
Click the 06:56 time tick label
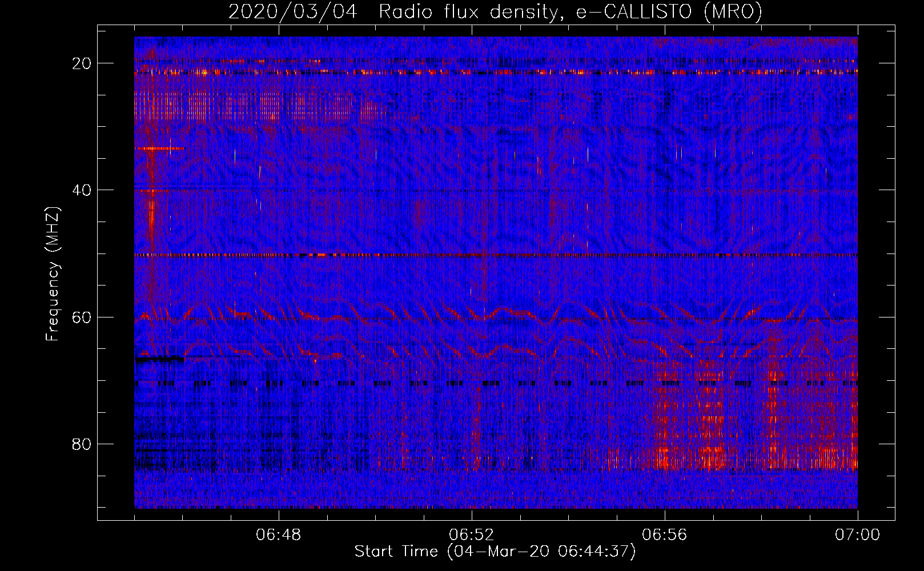pyautogui.click(x=665, y=535)
